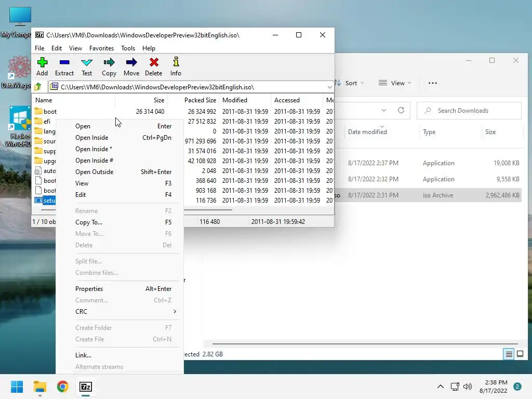The height and width of the screenshot is (399, 532).
Task: Select the 19,008 KB Application row
Action: 428,163
